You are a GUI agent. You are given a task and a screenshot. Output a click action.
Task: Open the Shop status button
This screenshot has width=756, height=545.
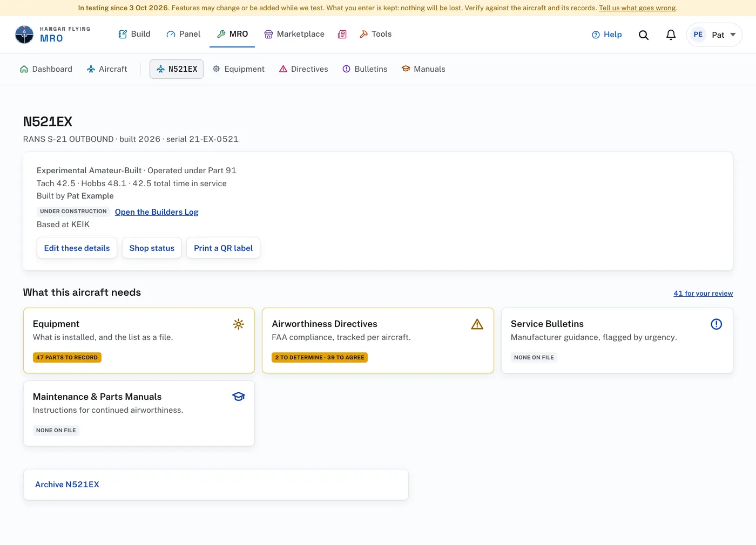pos(152,248)
